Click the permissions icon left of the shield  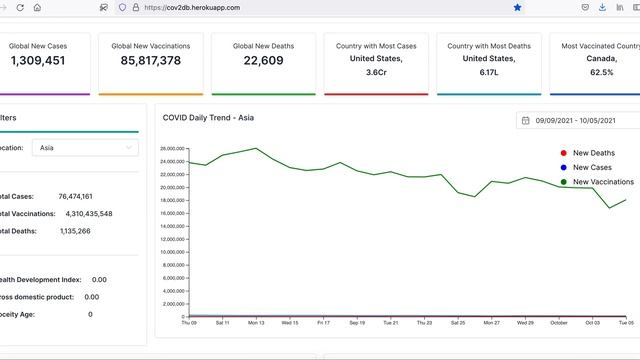pos(104,7)
